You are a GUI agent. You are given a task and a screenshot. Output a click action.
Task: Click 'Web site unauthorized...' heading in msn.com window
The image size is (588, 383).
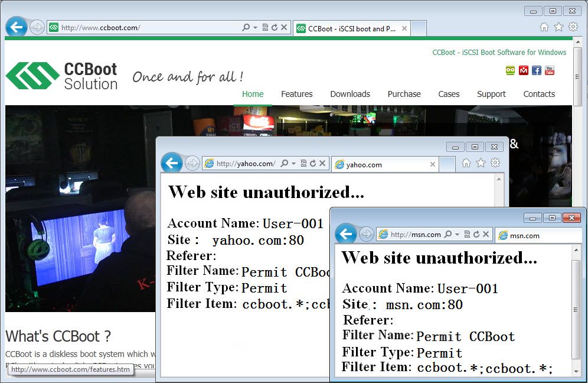click(x=439, y=258)
